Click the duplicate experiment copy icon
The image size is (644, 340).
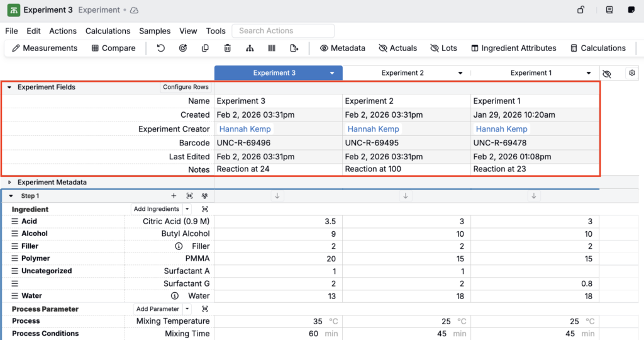tap(205, 48)
